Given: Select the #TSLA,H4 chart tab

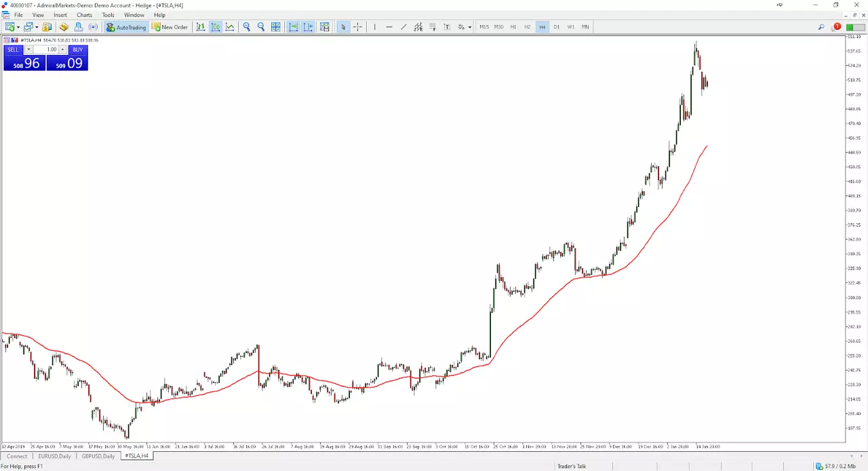Looking at the screenshot, I should (136, 456).
